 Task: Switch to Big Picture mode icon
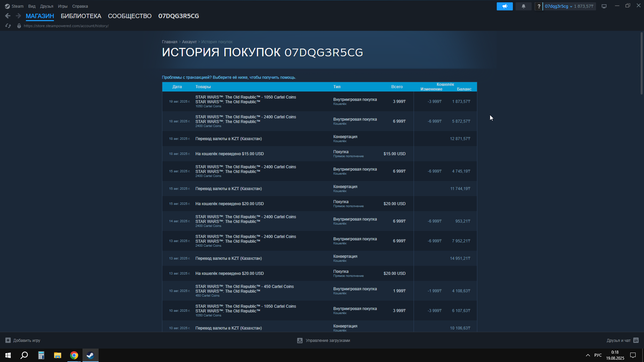pos(604,6)
